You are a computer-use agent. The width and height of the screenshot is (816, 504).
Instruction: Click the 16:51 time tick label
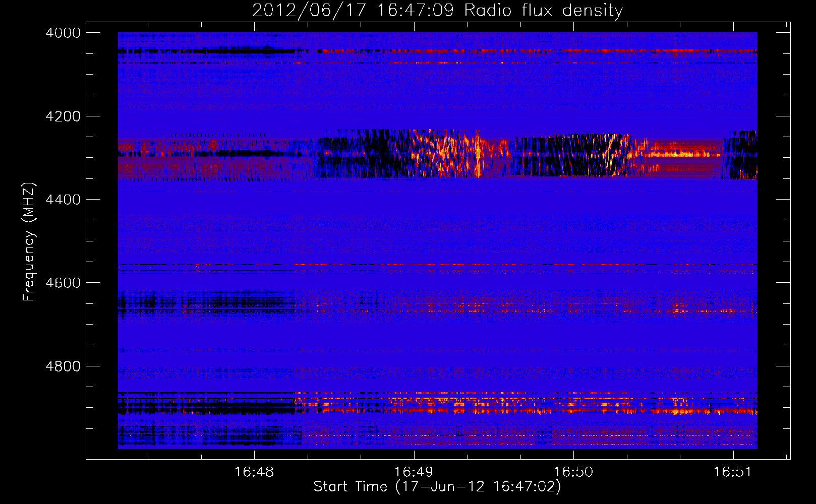click(x=733, y=472)
